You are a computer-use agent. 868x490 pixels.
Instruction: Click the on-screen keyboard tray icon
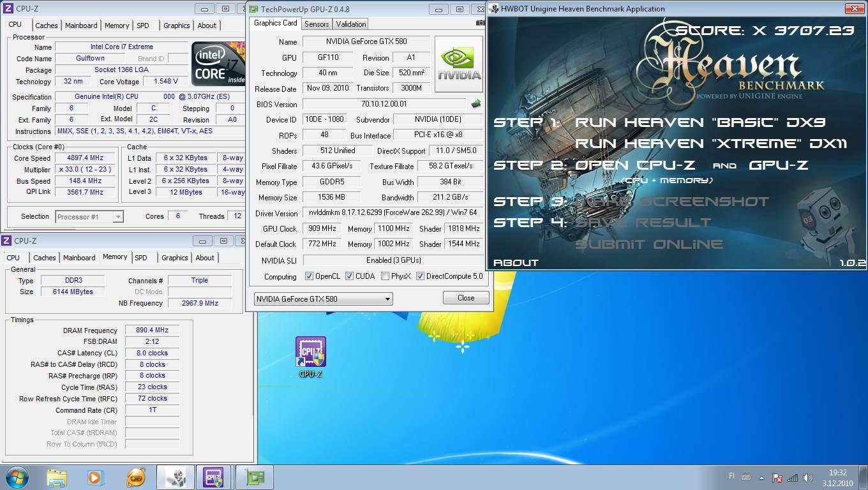point(747,477)
